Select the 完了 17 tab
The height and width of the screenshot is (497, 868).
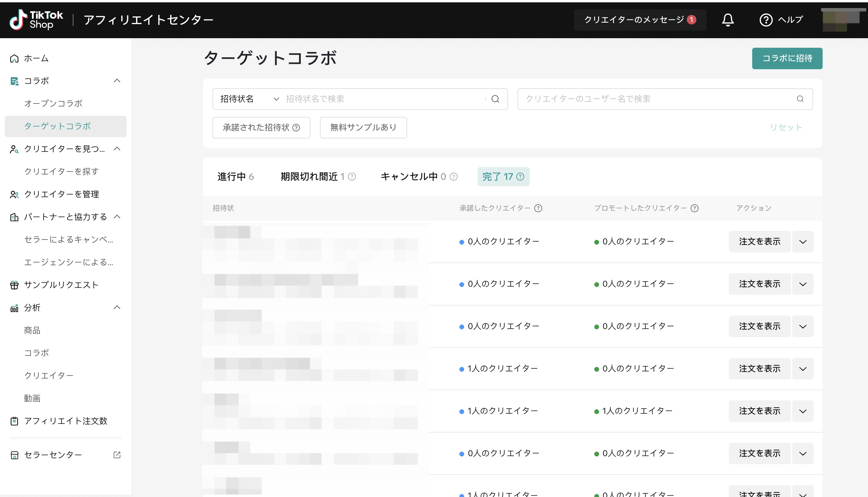pos(503,177)
